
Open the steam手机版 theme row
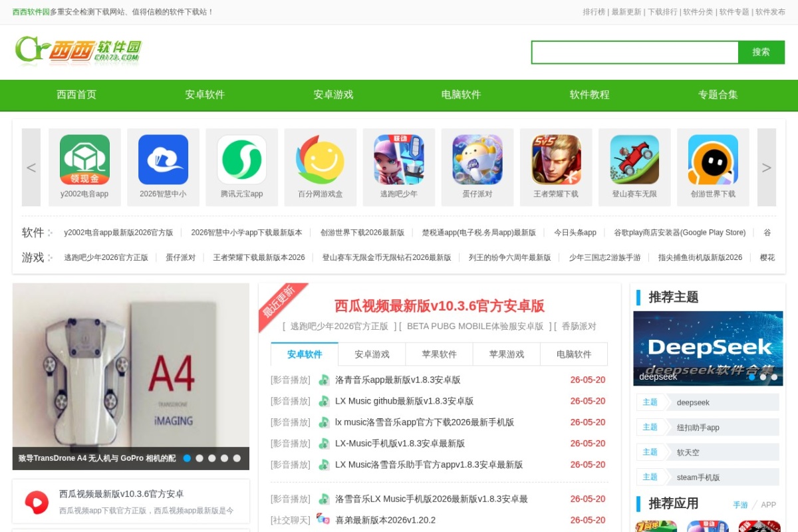point(708,477)
